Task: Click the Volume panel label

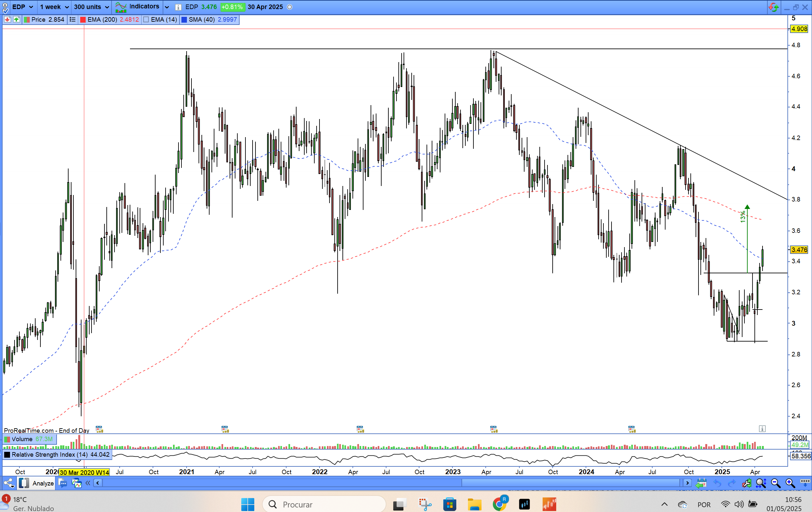Action: (x=22, y=439)
